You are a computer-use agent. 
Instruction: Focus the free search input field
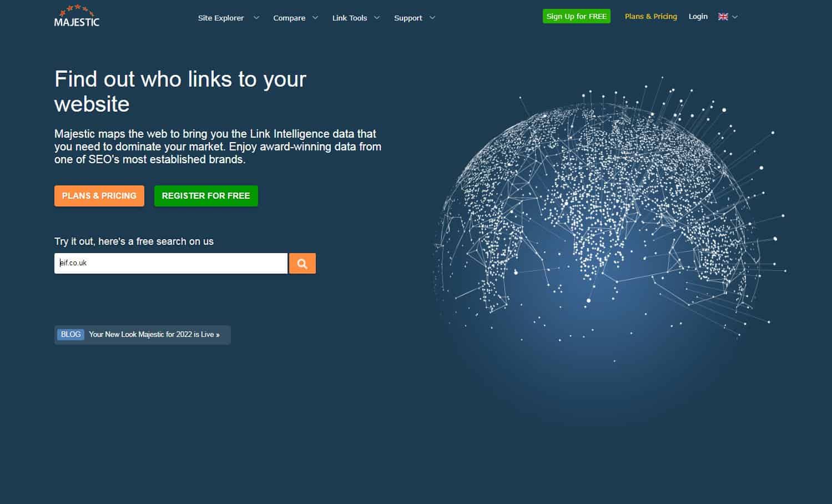[171, 263]
